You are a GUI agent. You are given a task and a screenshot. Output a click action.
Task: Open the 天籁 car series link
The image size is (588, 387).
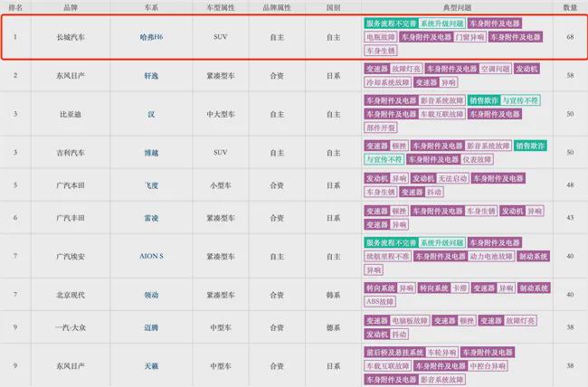[151, 365]
